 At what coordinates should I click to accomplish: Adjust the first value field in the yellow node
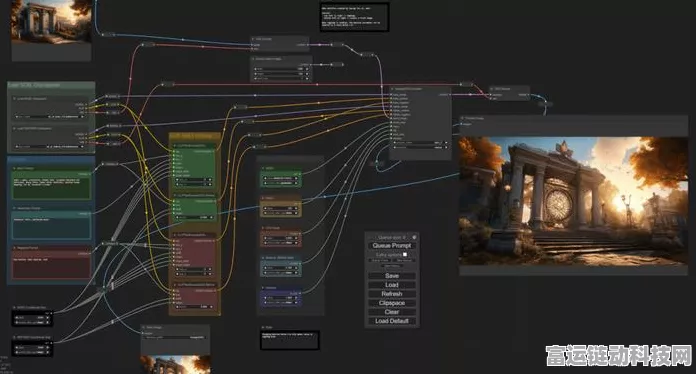point(281,208)
